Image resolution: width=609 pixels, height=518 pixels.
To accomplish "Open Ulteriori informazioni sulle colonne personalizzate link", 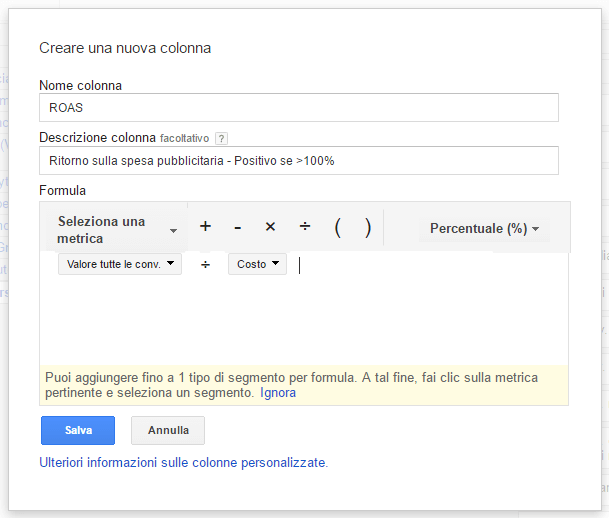I will [183, 462].
